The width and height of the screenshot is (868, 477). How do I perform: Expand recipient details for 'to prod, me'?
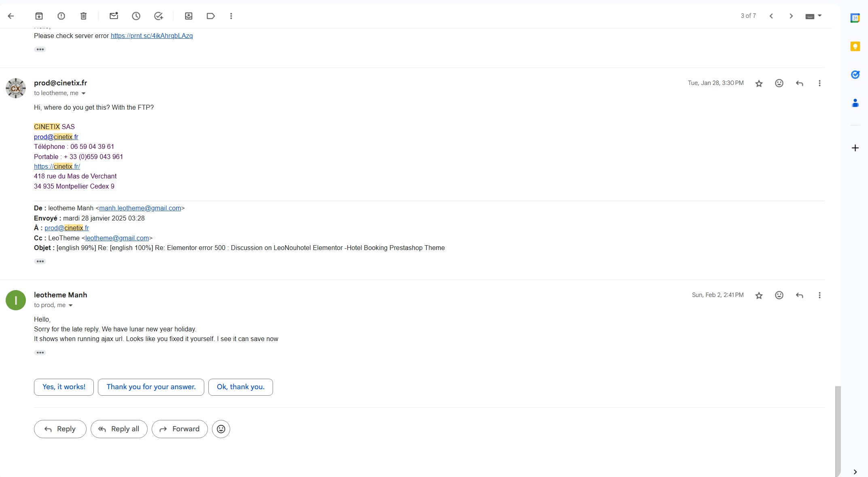(x=71, y=305)
